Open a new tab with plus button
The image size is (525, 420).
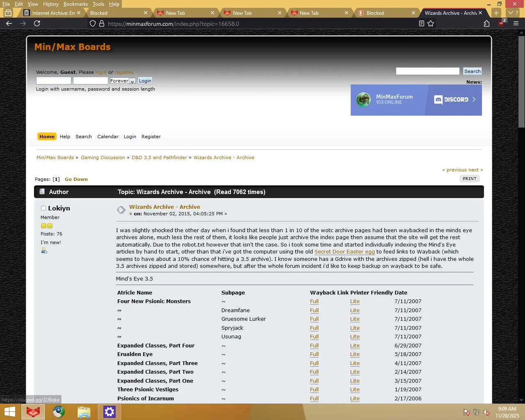[496, 13]
